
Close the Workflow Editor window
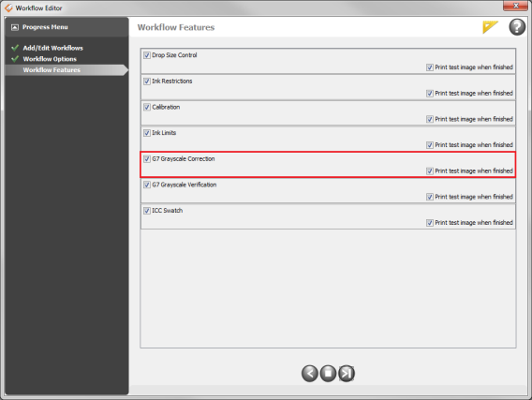click(515, 6)
